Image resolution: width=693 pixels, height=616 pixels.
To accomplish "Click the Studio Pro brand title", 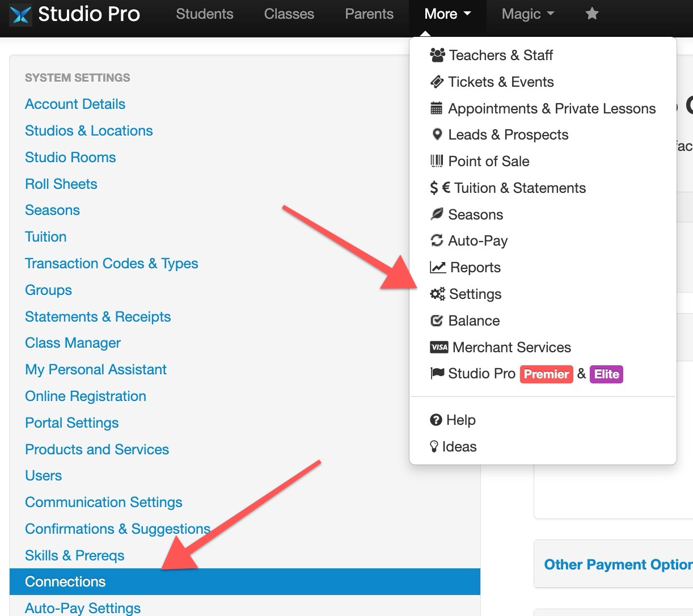I will point(89,14).
